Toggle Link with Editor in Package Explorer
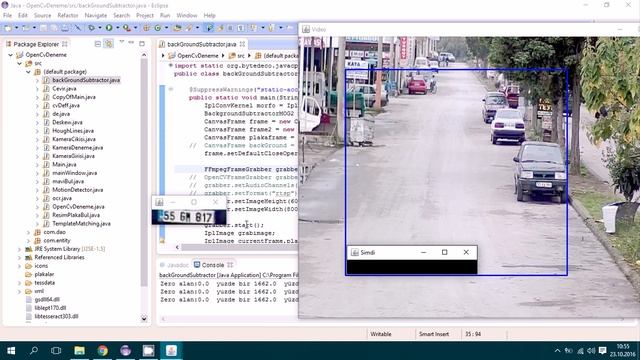This screenshot has width=640, height=360. pyautogui.click(x=109, y=44)
